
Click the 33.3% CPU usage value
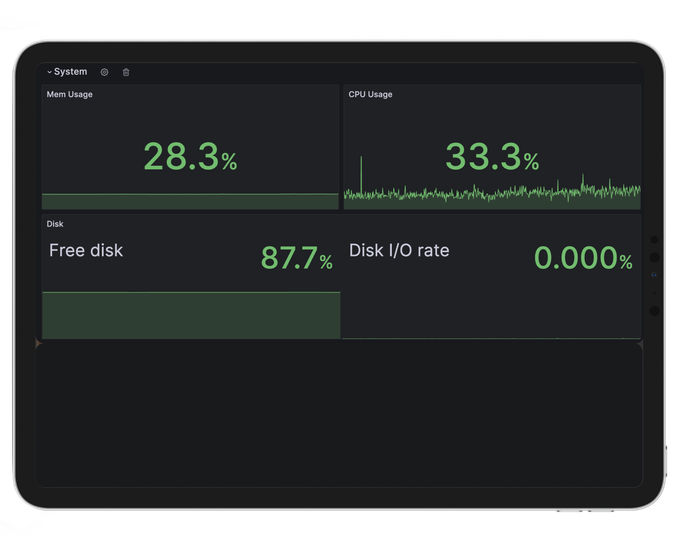point(491,157)
